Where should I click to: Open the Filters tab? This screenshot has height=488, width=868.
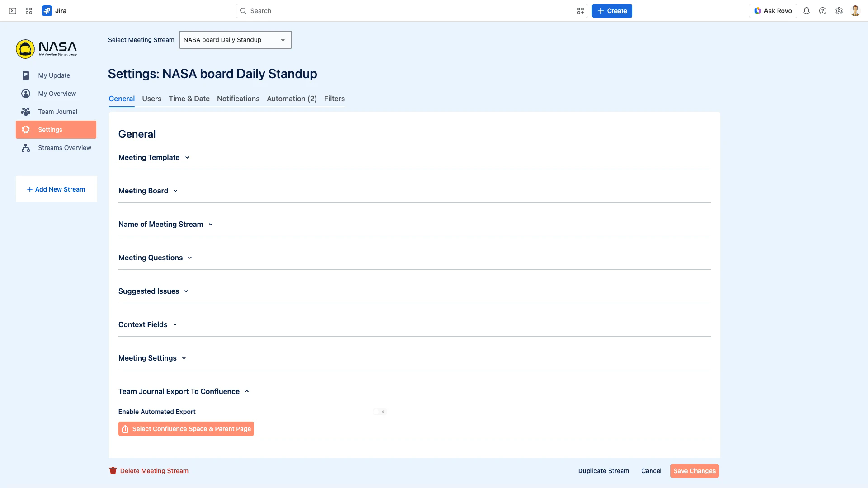tap(335, 99)
